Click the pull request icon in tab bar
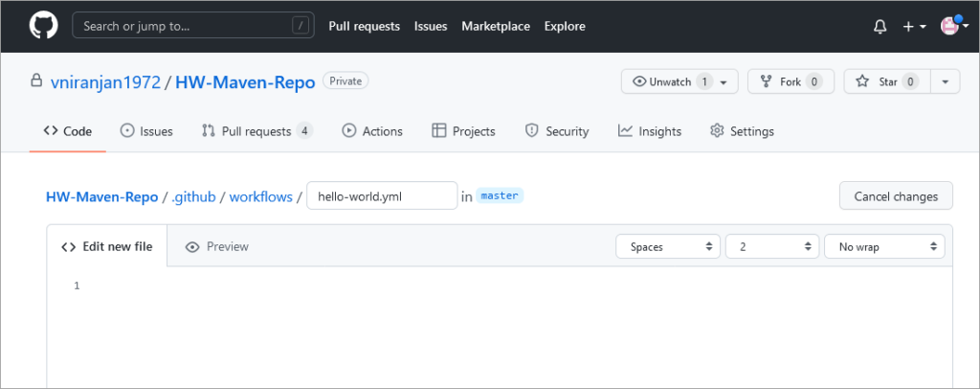Screen dimensions: 980x389 (208, 130)
